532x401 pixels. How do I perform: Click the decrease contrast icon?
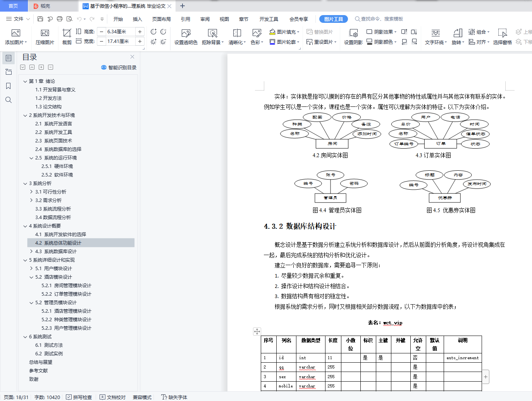click(x=163, y=32)
